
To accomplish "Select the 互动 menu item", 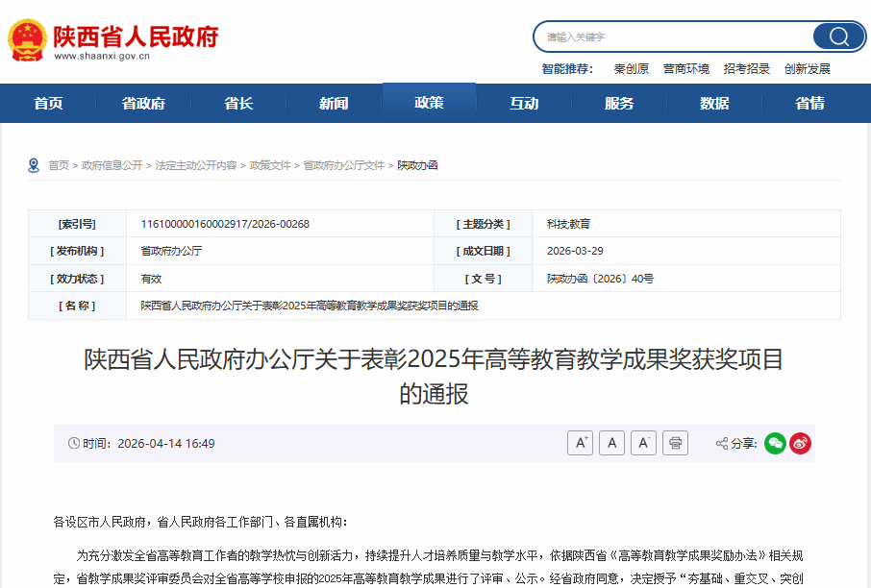I will click(x=524, y=104).
